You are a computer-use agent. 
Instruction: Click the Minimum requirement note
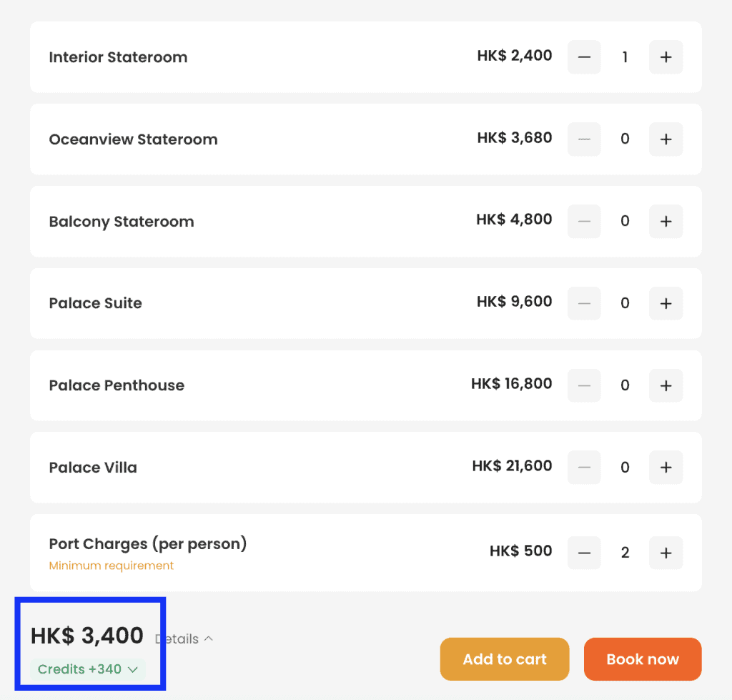[111, 566]
